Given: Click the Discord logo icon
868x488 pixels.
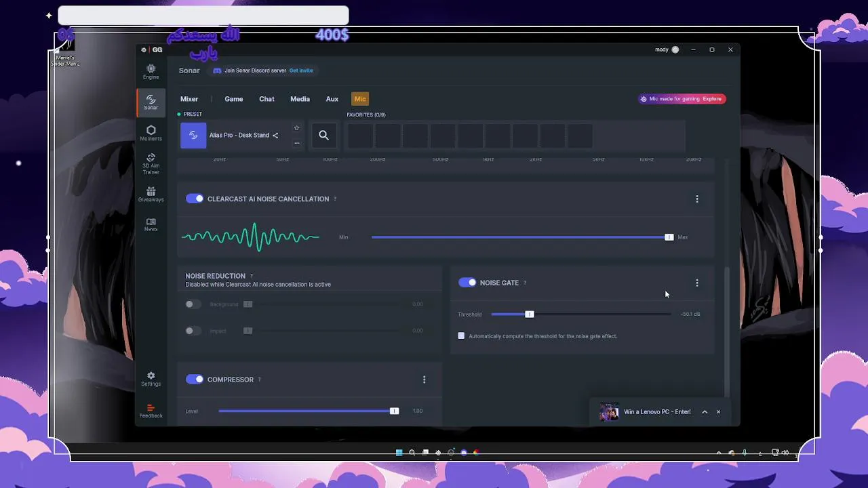Looking at the screenshot, I should click(x=217, y=70).
